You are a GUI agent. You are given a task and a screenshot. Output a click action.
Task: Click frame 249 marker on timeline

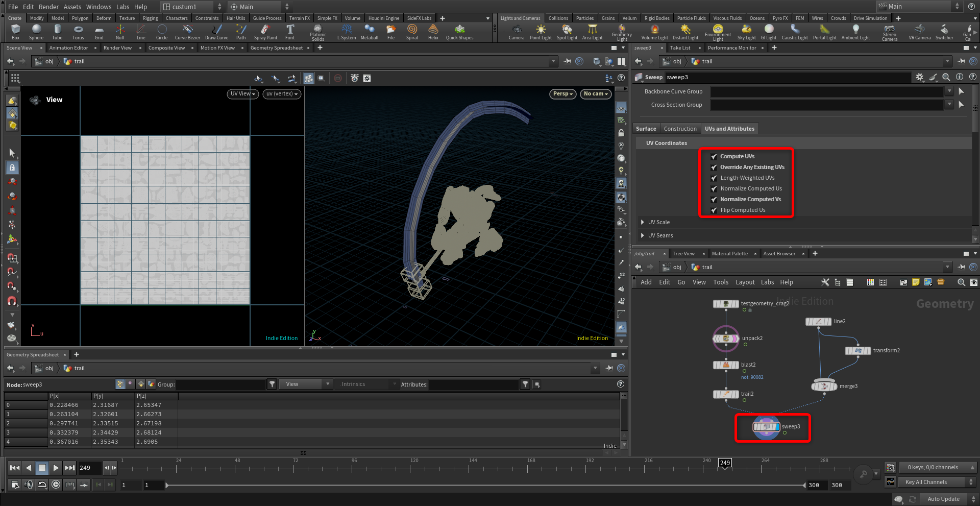point(725,463)
